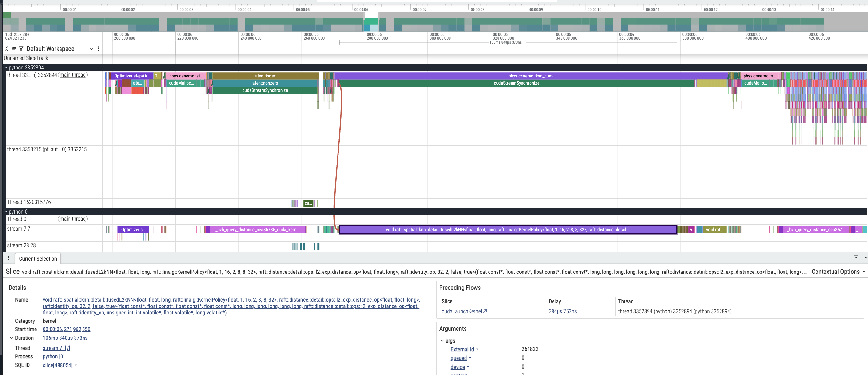Open workspace three-dot options menu
Screen dimensions: 868x375
pos(99,49)
